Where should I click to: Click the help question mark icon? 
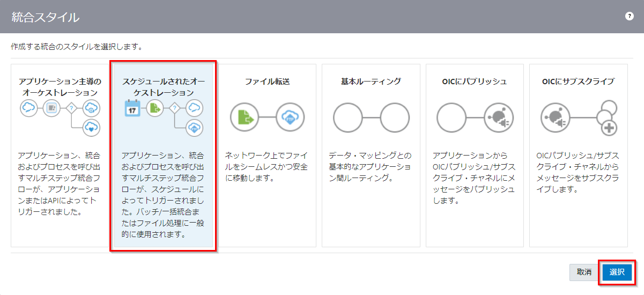tap(630, 16)
